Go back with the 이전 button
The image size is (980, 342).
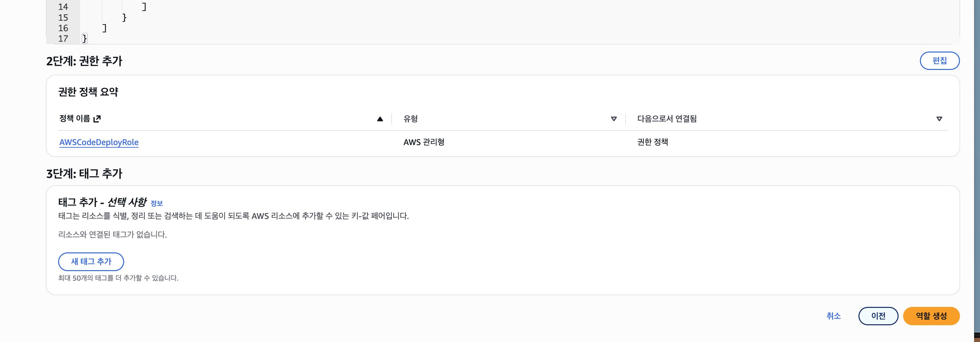pyautogui.click(x=878, y=316)
